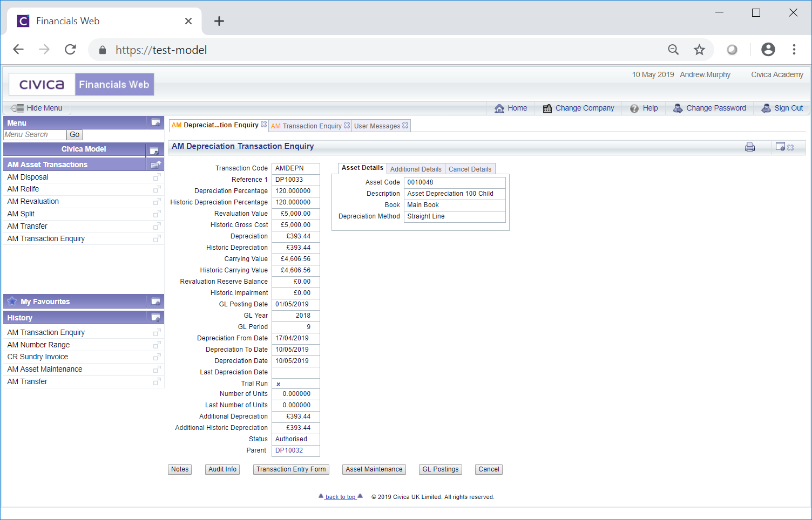
Task: Open AM Disposal menu item
Action: (x=28, y=177)
